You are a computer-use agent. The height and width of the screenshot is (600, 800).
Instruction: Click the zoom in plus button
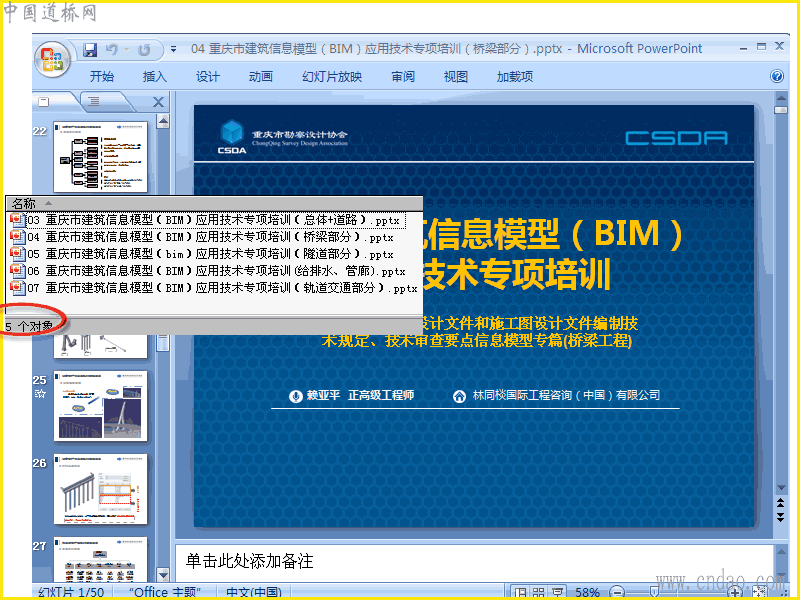[735, 592]
